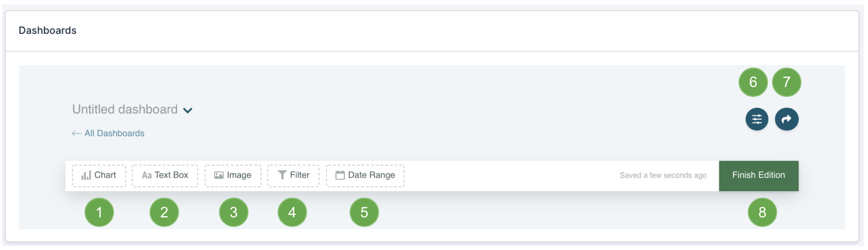Click green badge number 5
Image resolution: width=868 pixels, height=250 pixels.
pyautogui.click(x=364, y=212)
